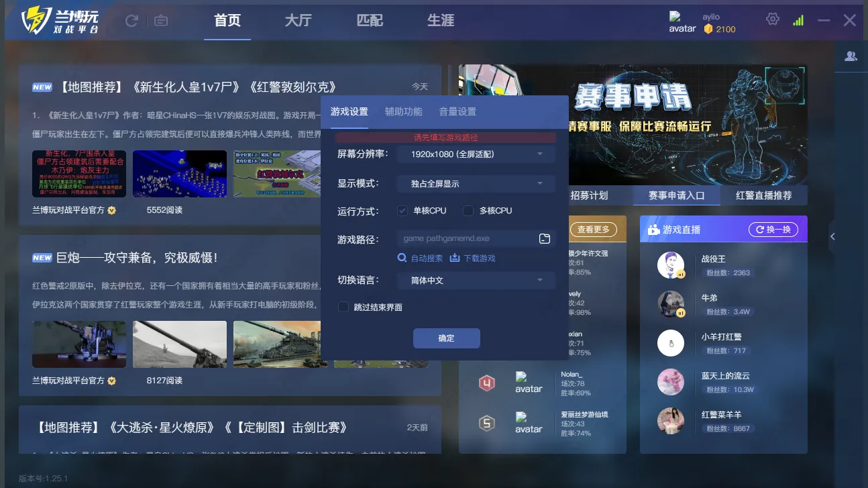The width and height of the screenshot is (868, 488).
Task: Open the article 《新生化人皇1v7尸》《红警敦刻尔克》
Action: 197,87
